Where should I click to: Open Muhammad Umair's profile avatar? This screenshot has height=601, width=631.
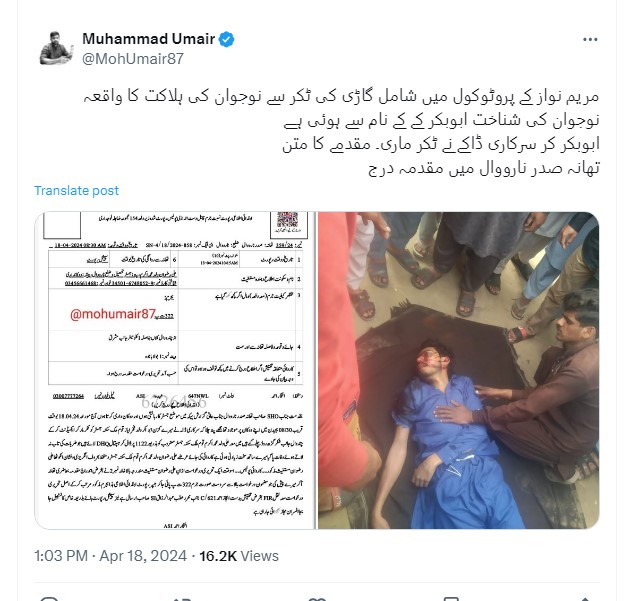pyautogui.click(x=56, y=48)
